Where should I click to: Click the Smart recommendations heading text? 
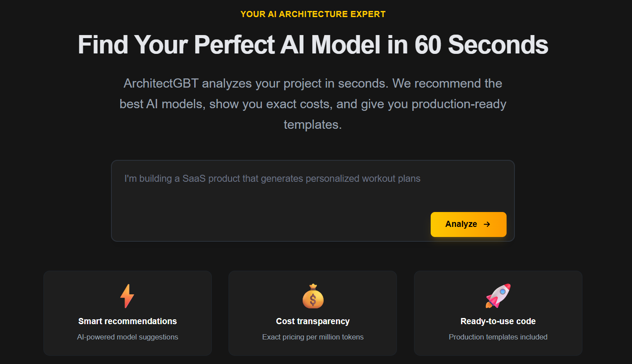click(127, 321)
